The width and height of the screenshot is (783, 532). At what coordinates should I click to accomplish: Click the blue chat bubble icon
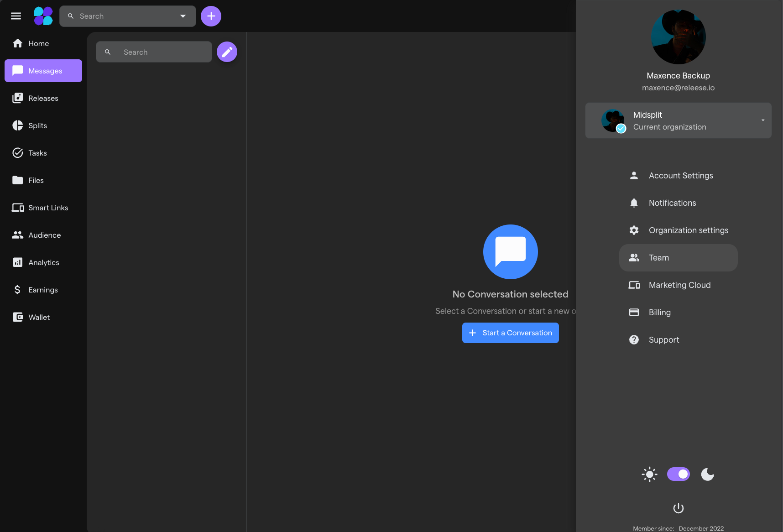pos(510,252)
